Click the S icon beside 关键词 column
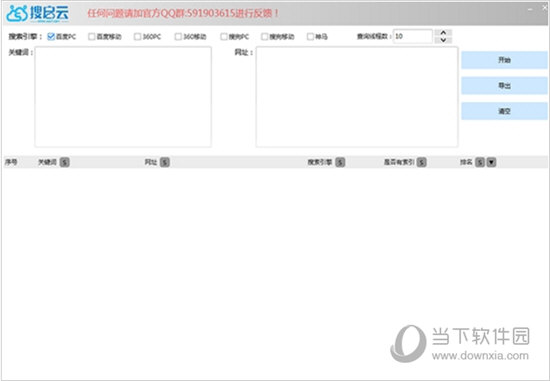This screenshot has width=550, height=381. (65, 162)
